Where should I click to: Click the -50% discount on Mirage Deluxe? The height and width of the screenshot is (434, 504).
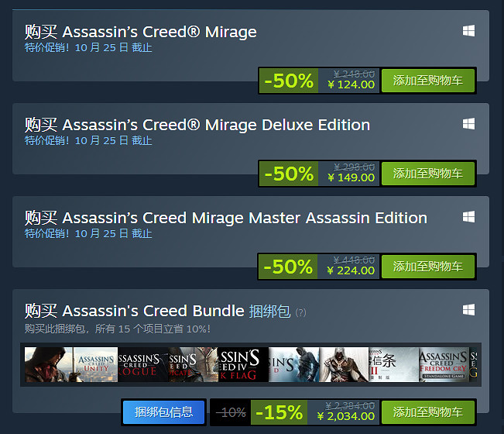point(289,174)
